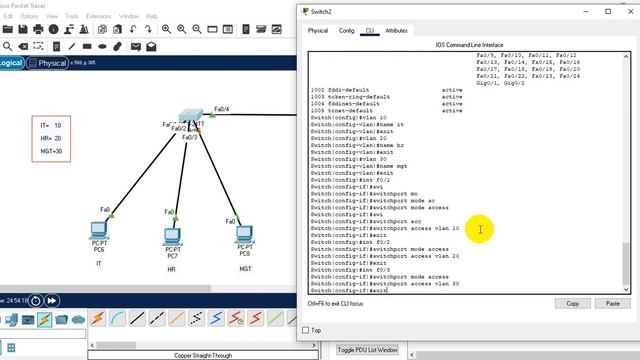Screen dimensions: 640x360
Task: Click the CLI vertical scrollbar thumb
Action: pyautogui.click(x=626, y=263)
